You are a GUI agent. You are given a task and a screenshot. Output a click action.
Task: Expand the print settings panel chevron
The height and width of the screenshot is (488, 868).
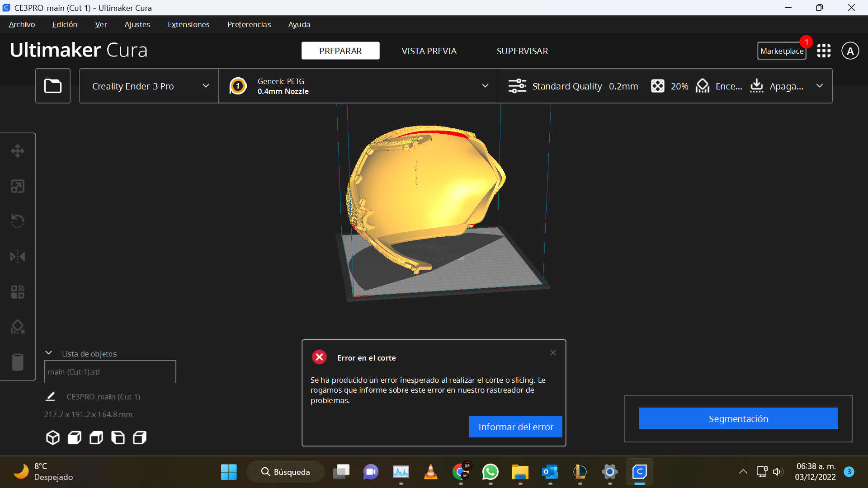(x=820, y=86)
